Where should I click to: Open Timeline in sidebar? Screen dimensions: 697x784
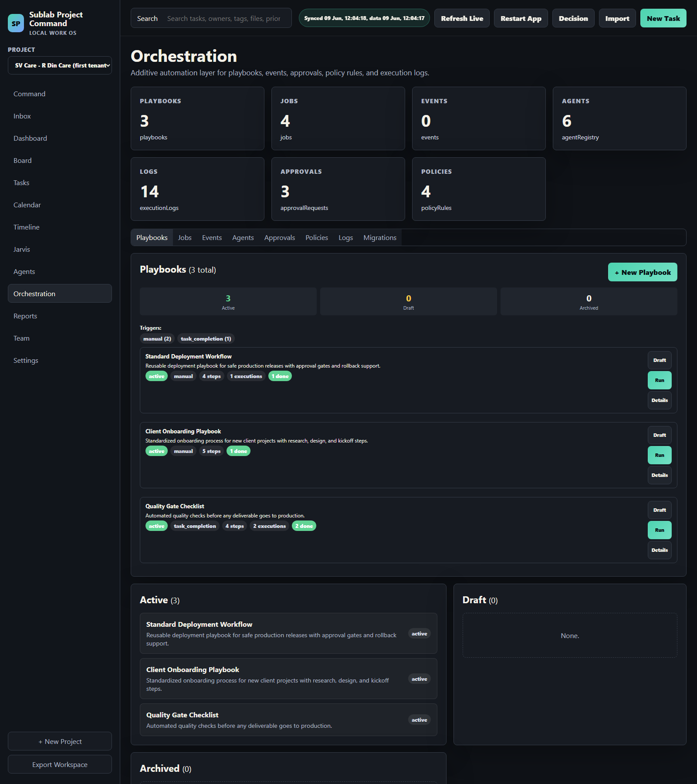click(60, 227)
